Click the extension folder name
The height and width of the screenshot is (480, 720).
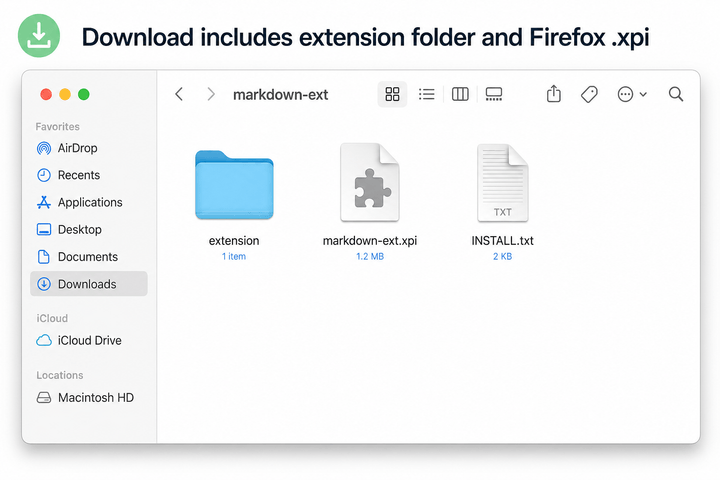coord(234,241)
